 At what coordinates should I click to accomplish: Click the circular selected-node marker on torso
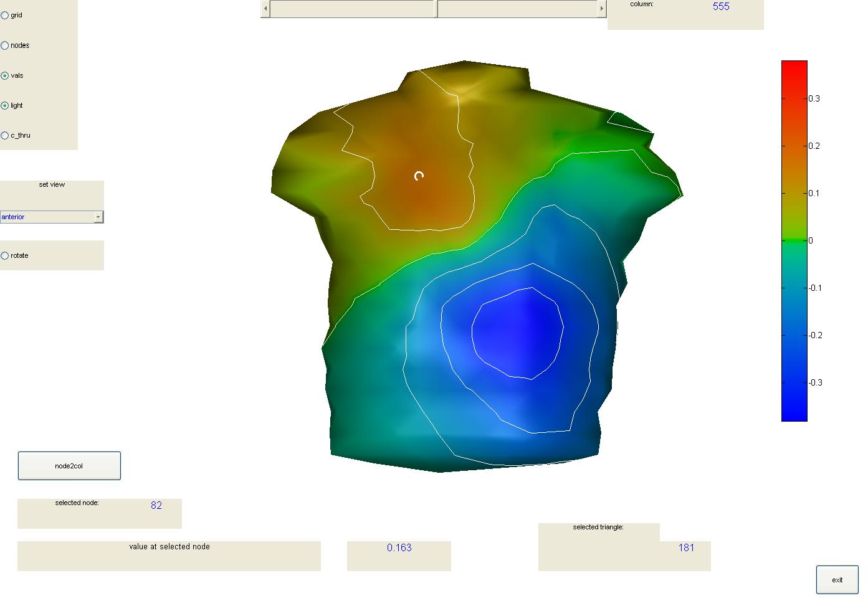pyautogui.click(x=419, y=176)
